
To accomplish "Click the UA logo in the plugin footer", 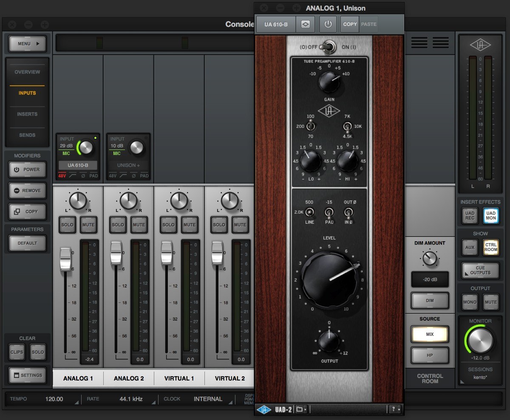I will [x=264, y=409].
